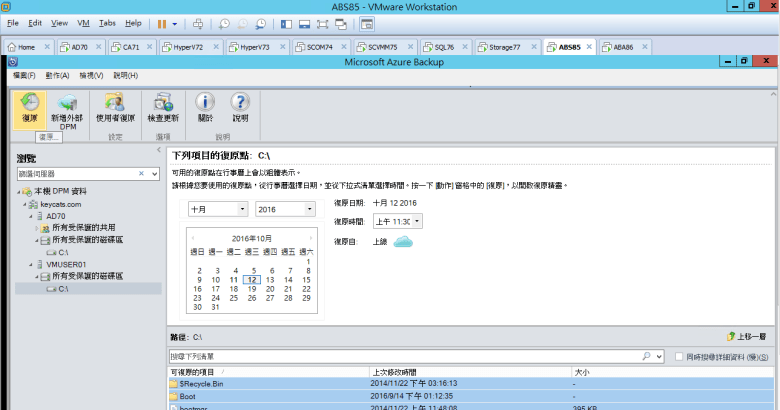Select the $Recycle.Bin folder row
The image size is (780, 410).
pos(202,382)
